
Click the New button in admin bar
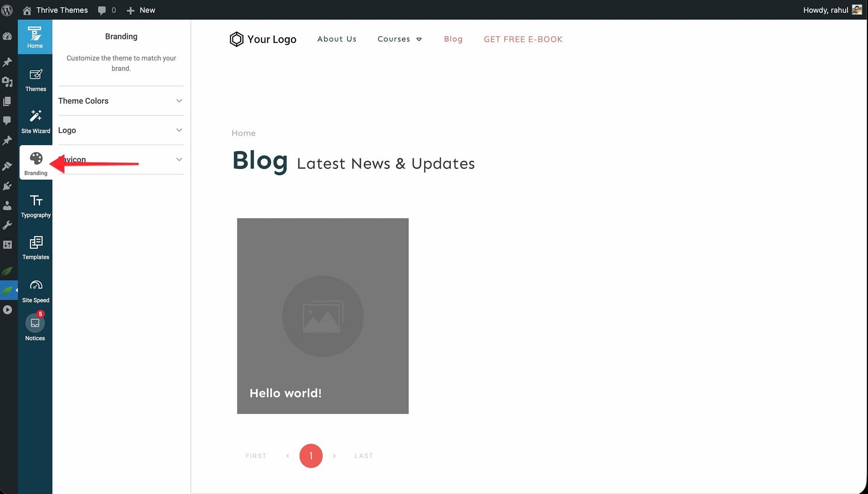click(141, 10)
